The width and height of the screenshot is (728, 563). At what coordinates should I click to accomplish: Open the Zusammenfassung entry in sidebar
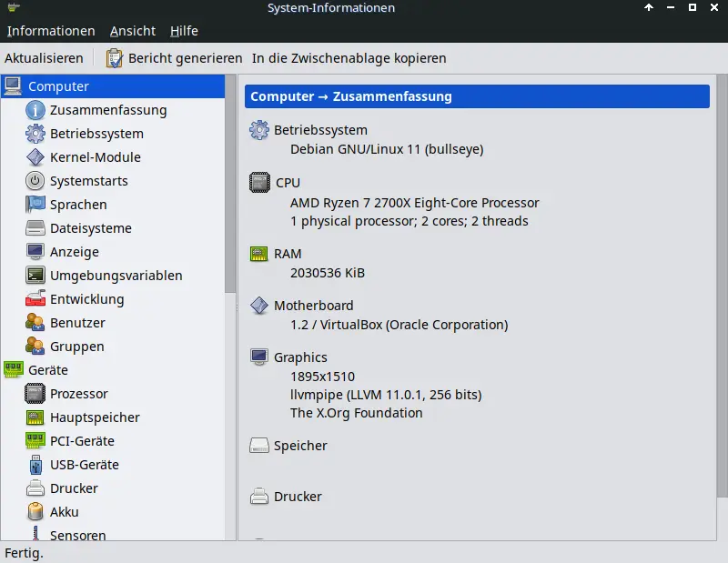click(x=107, y=110)
